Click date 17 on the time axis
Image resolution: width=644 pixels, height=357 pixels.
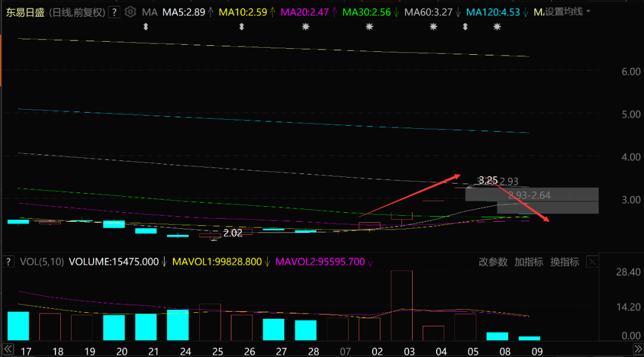tap(26, 352)
